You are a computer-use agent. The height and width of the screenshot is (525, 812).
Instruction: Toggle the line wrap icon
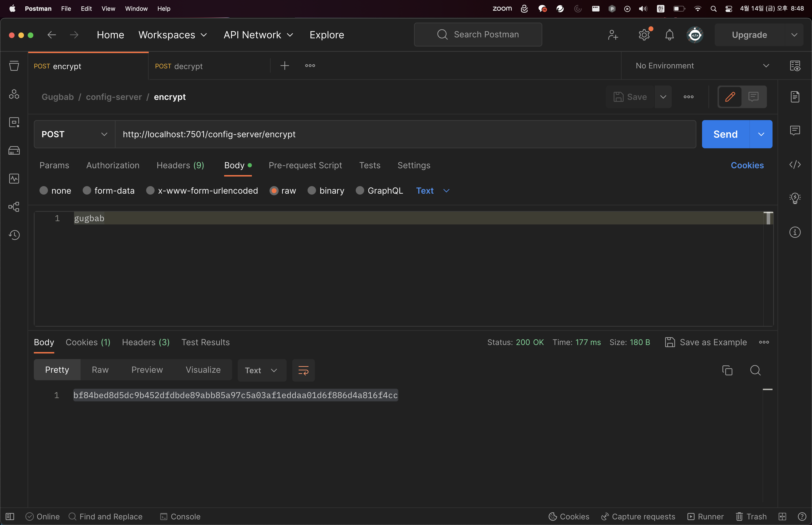click(x=303, y=370)
